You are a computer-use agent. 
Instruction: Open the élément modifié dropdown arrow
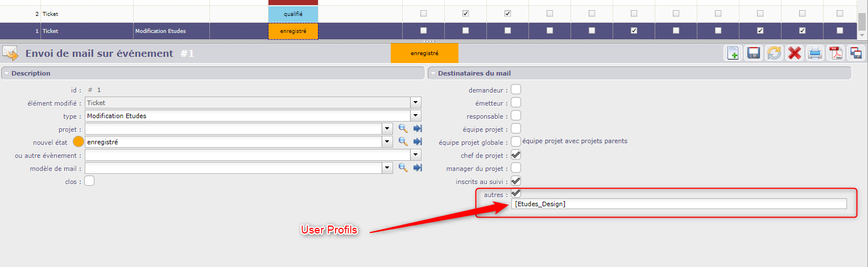[x=416, y=103]
